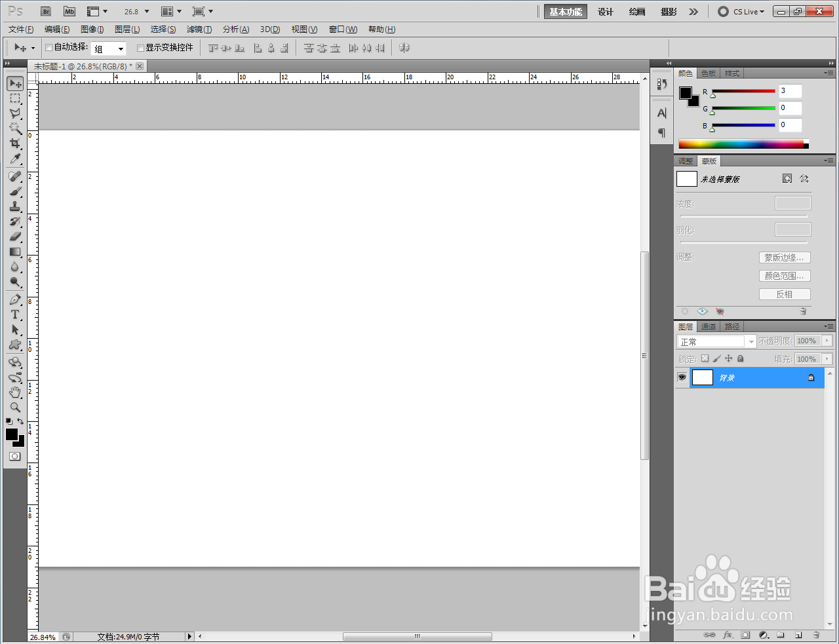The height and width of the screenshot is (644, 839).
Task: Open the collapsed Paragraph panel icon
Action: (661, 132)
